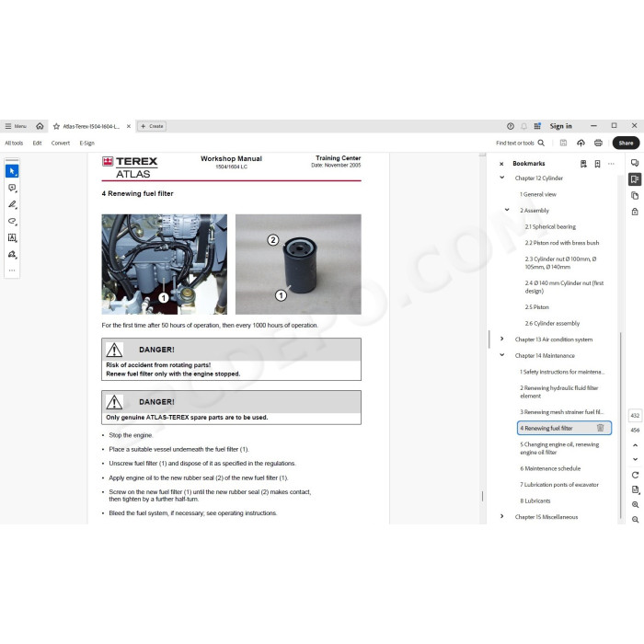644x644 pixels.
Task: Jump to '2.6 Cylinder assembly' bookmark
Action: click(552, 323)
